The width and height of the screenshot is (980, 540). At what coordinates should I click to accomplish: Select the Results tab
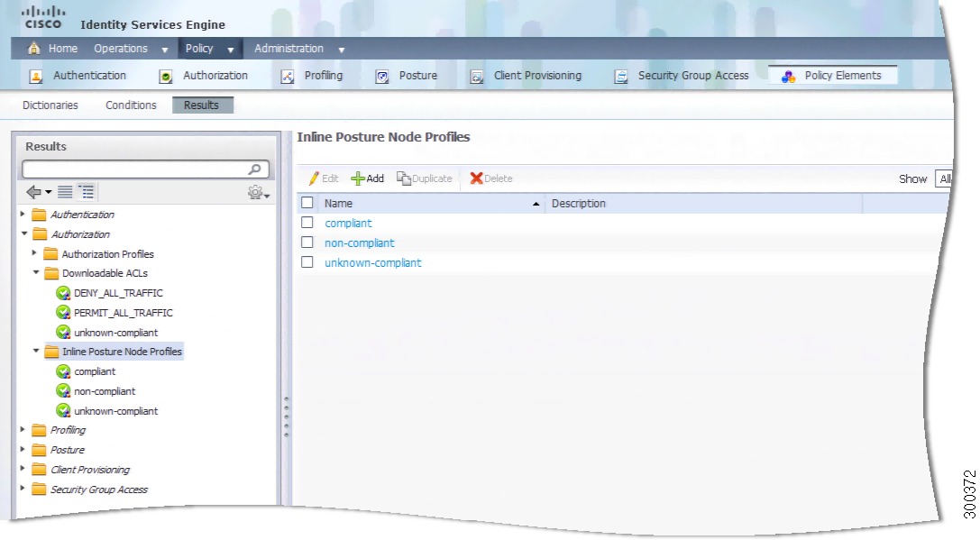(x=202, y=105)
